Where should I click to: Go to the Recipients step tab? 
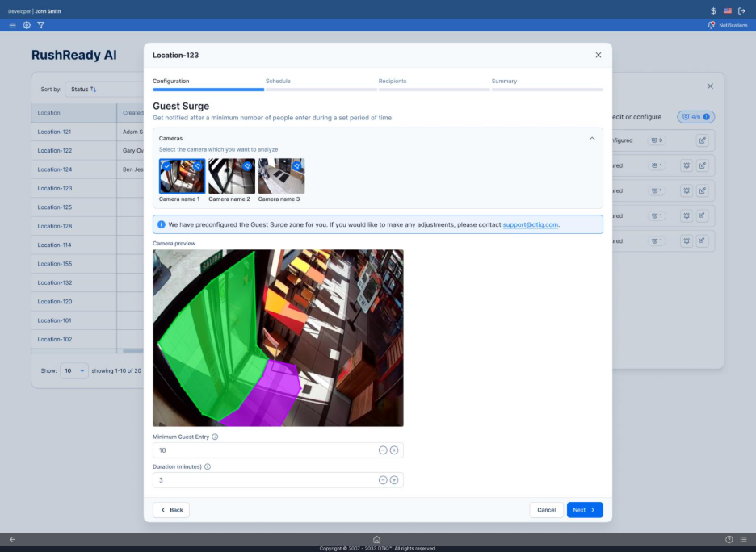pyautogui.click(x=393, y=82)
